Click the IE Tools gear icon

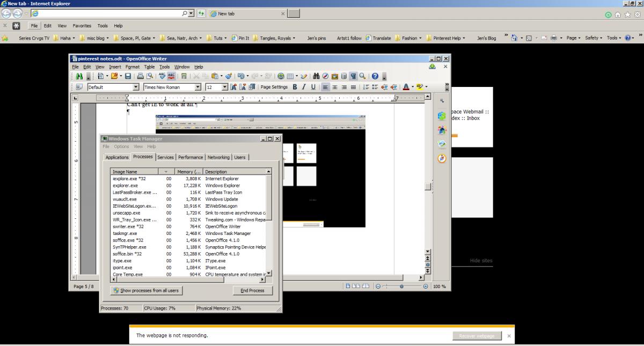636,15
